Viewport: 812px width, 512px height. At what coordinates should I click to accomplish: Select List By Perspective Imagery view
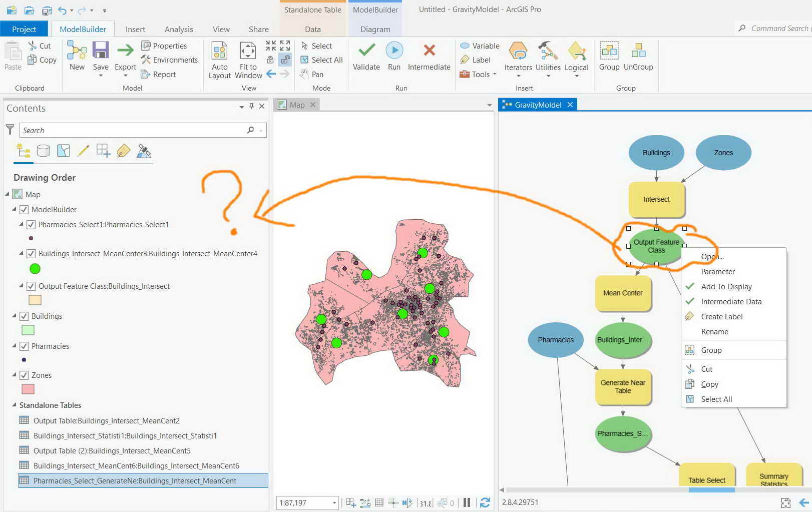click(x=144, y=151)
